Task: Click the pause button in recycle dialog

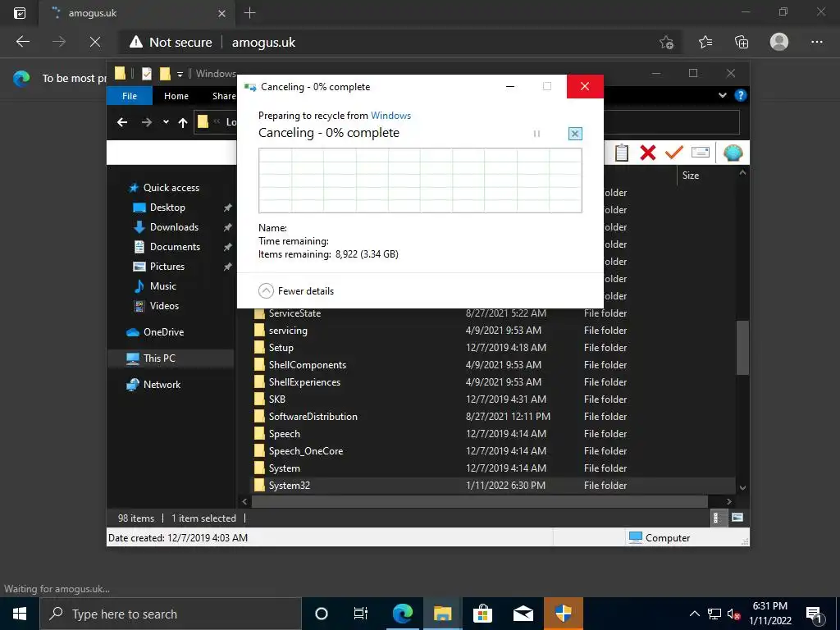Action: (536, 134)
